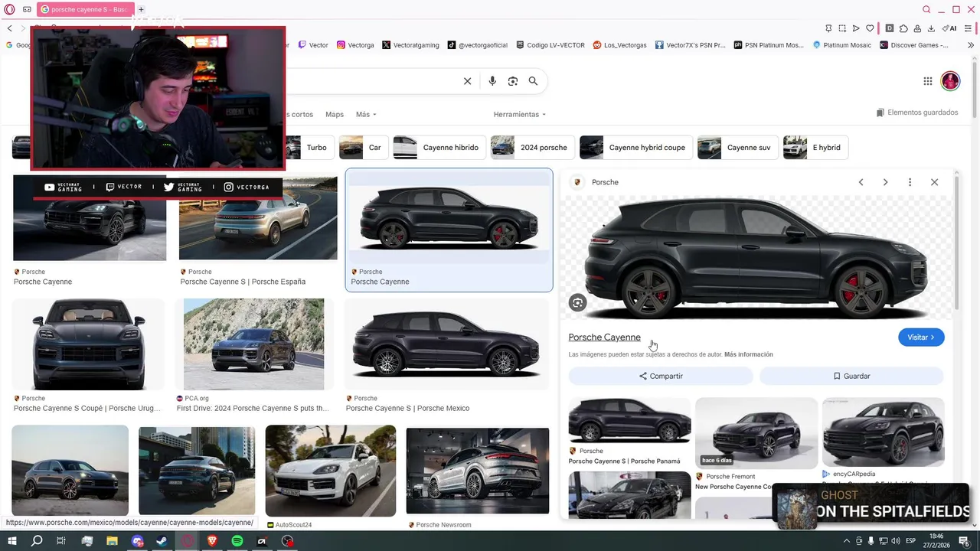Click the Más información link

click(749, 355)
